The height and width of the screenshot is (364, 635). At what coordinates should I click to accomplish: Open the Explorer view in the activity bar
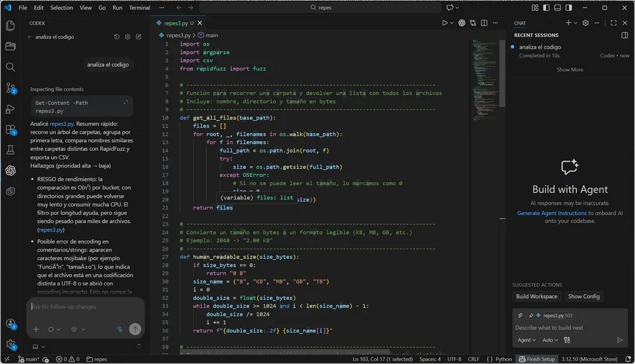point(11,25)
